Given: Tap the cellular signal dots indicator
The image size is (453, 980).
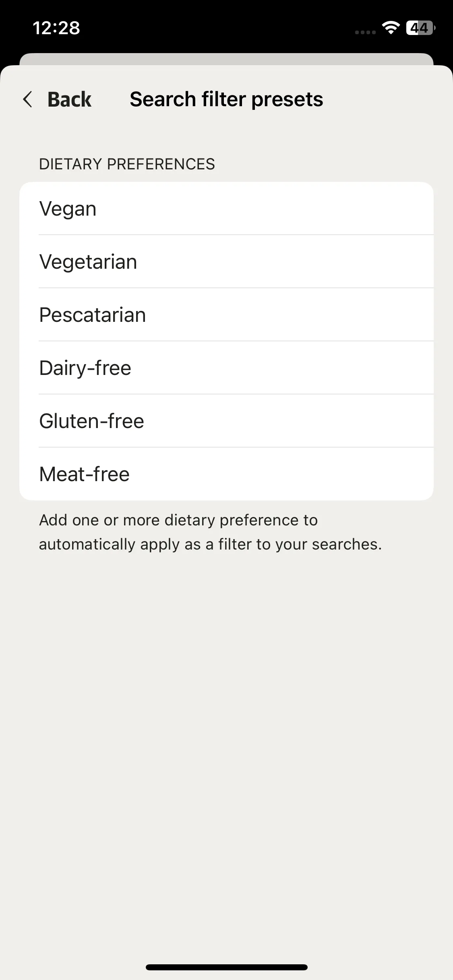Looking at the screenshot, I should 365,32.
